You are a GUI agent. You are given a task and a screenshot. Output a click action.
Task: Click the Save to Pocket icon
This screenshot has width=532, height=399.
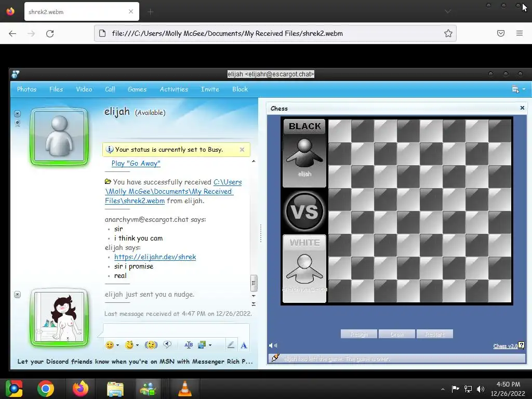tap(501, 33)
